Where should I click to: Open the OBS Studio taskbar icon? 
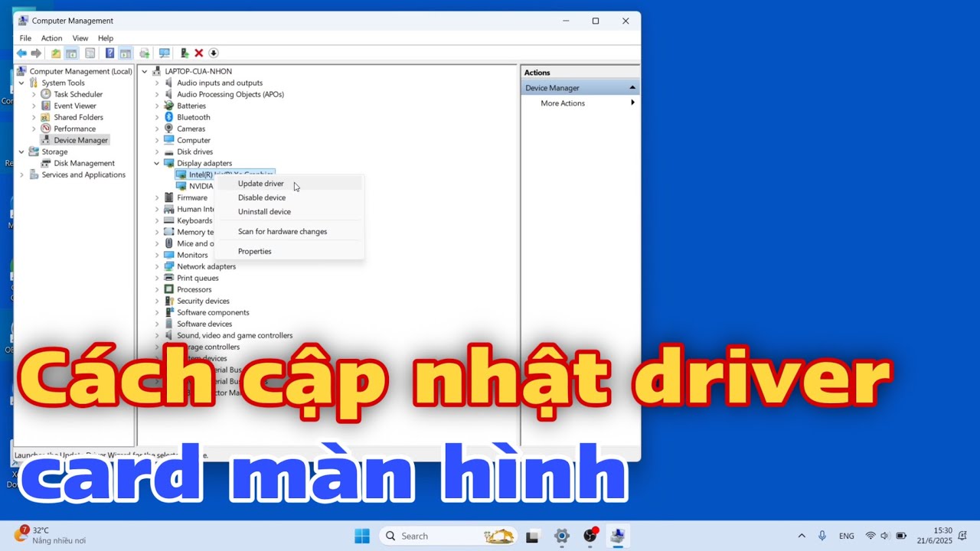tap(590, 536)
